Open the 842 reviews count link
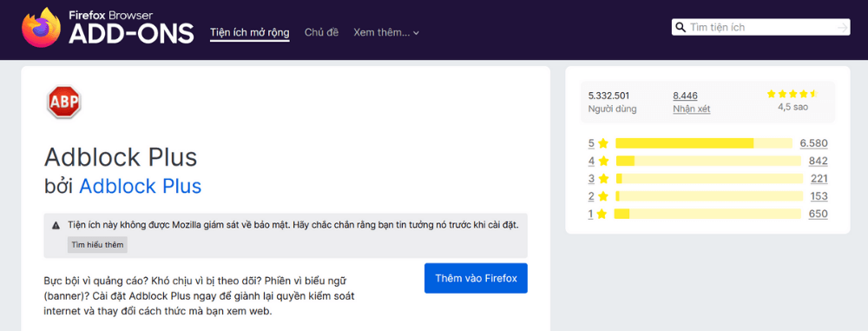 (818, 162)
